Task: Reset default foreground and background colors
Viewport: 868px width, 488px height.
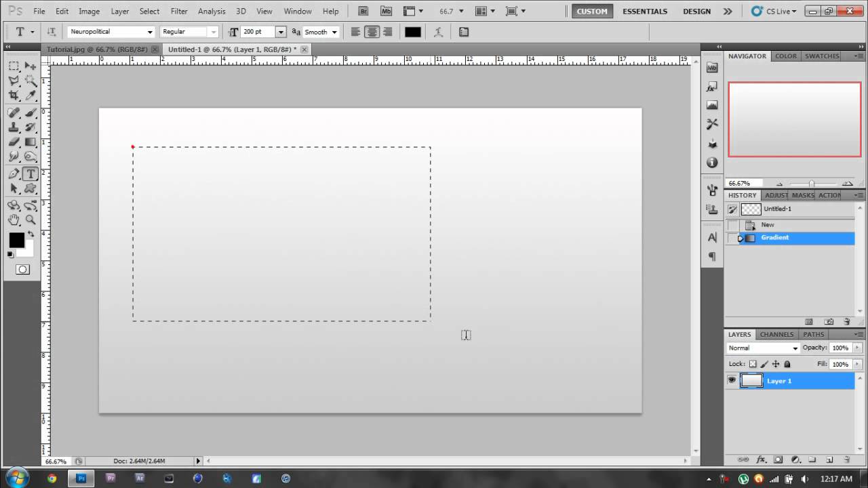Action: (x=10, y=255)
